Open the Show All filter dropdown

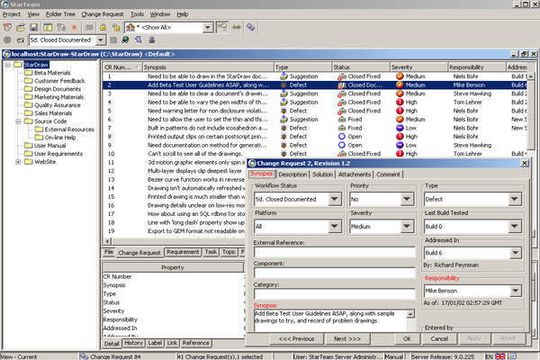click(208, 28)
